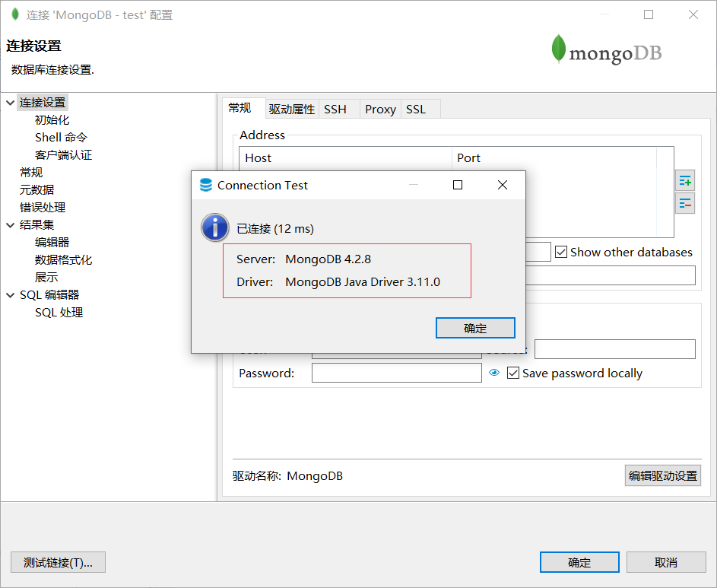Select 元数据 tree item
Viewport: 717px width, 588px height.
[37, 190]
